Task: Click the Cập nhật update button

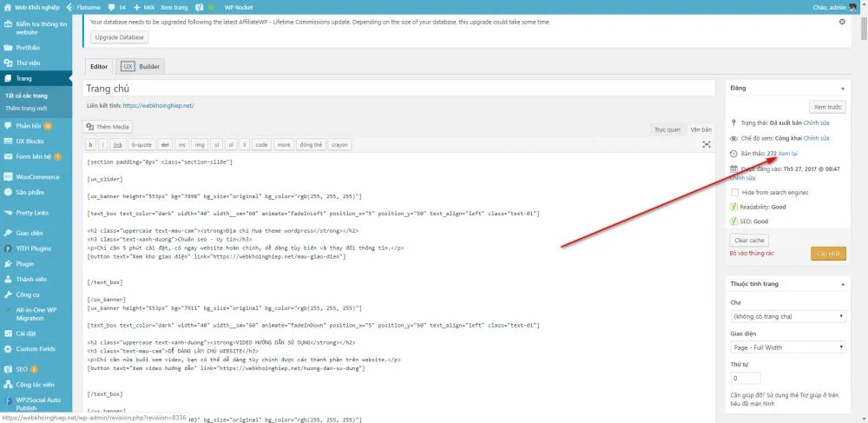Action: [828, 253]
